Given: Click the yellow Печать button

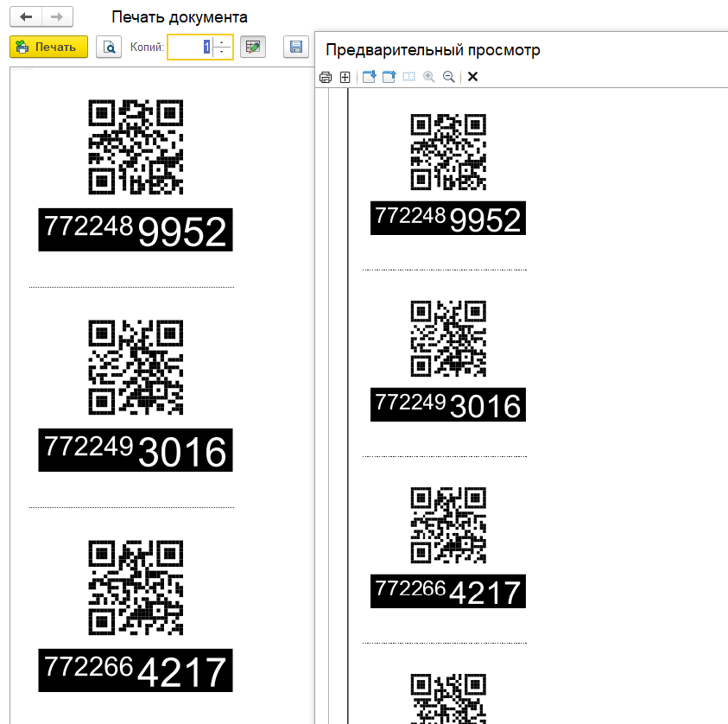Looking at the screenshot, I should 48,47.
